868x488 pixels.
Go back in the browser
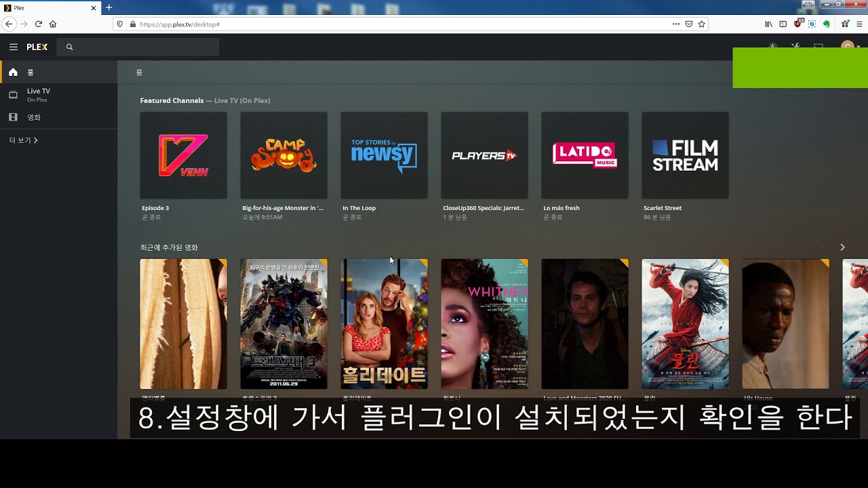(9, 24)
